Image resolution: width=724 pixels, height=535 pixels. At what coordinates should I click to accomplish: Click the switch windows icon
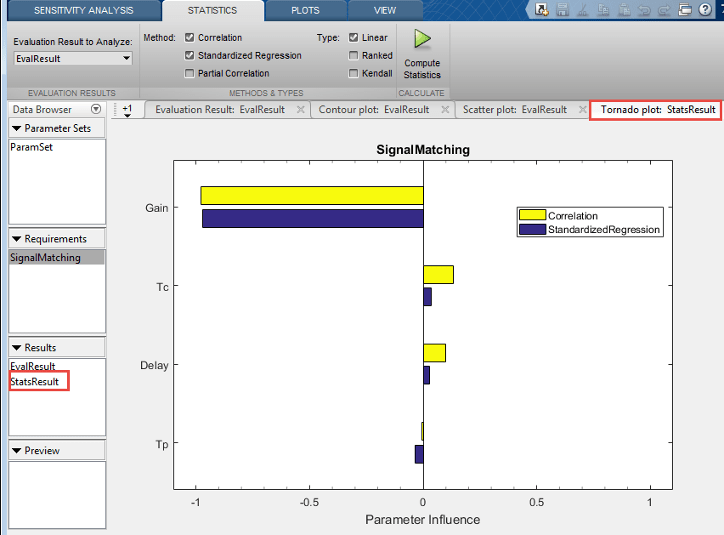coord(685,9)
